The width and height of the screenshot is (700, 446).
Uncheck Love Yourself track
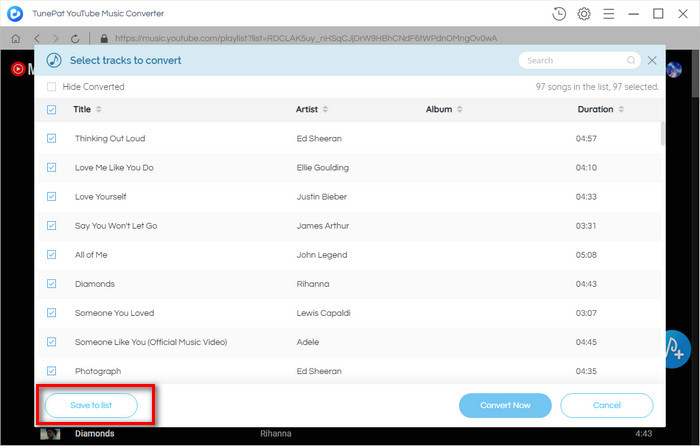(51, 196)
